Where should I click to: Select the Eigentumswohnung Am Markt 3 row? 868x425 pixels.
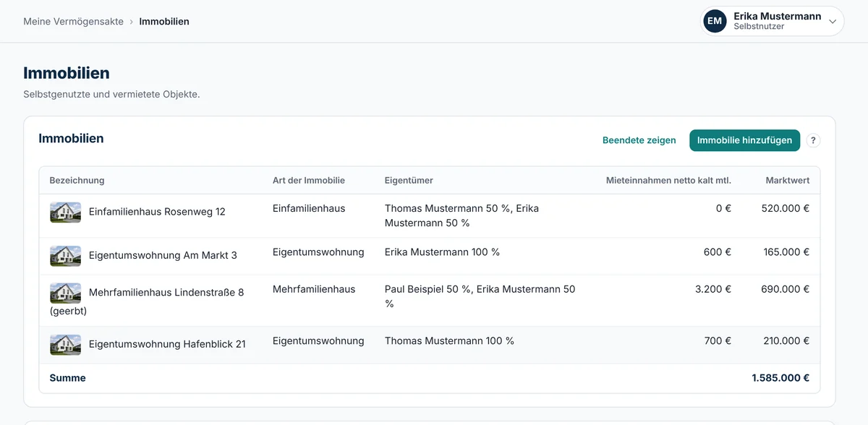pyautogui.click(x=430, y=256)
